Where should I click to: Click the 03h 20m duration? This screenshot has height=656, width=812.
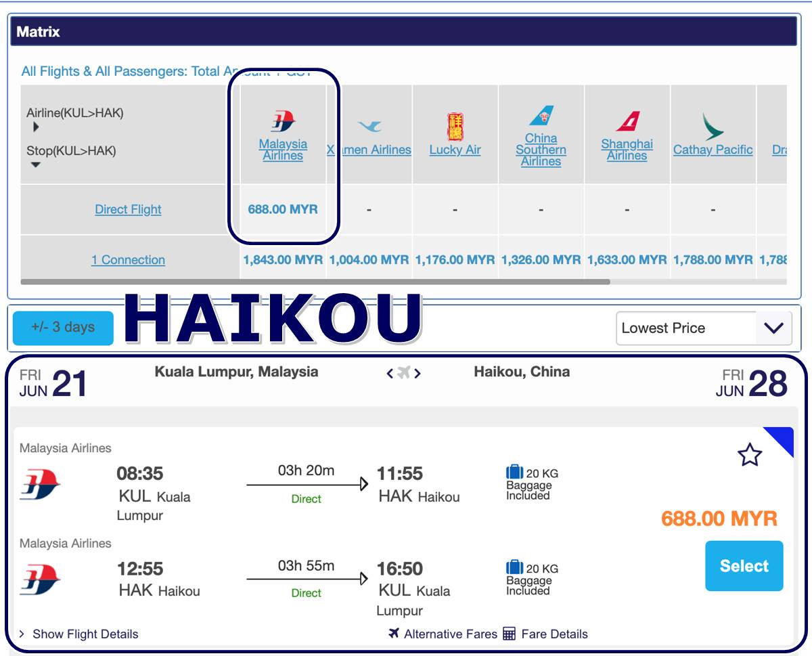[x=306, y=471]
